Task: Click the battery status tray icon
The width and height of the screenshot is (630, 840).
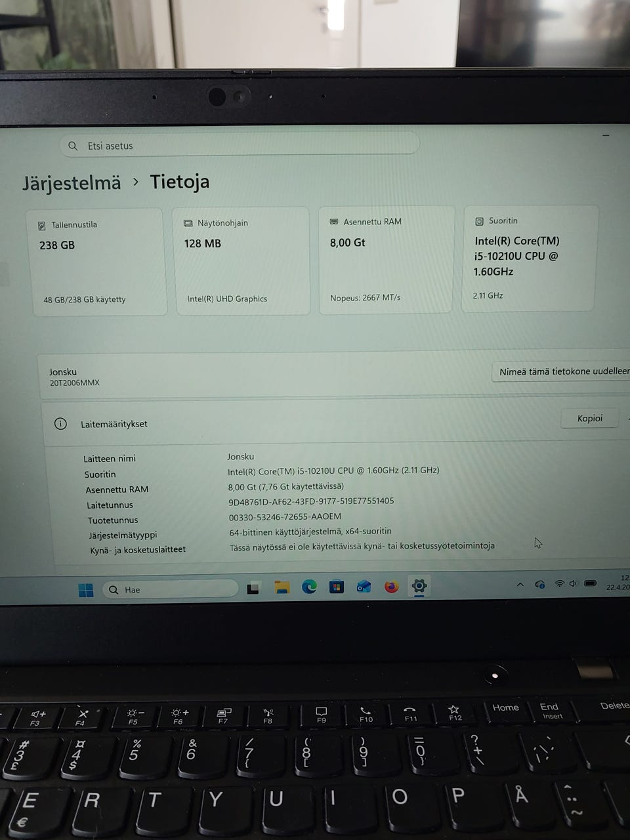Action: pos(590,583)
